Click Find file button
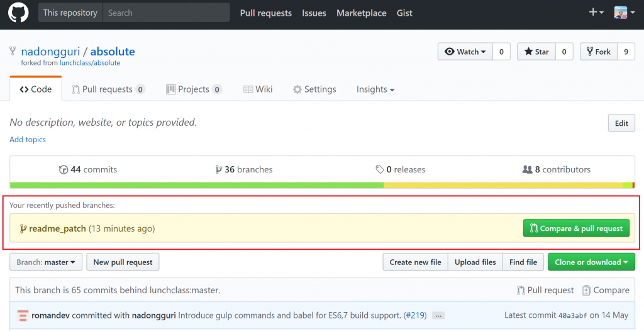 (523, 262)
